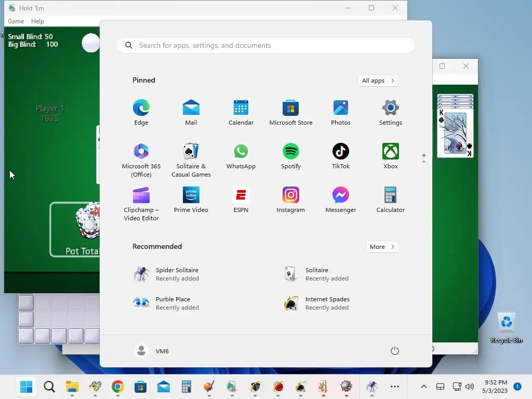Viewport: 532px width, 399px height.
Task: Open File Explorer from the taskbar
Action: point(72,387)
